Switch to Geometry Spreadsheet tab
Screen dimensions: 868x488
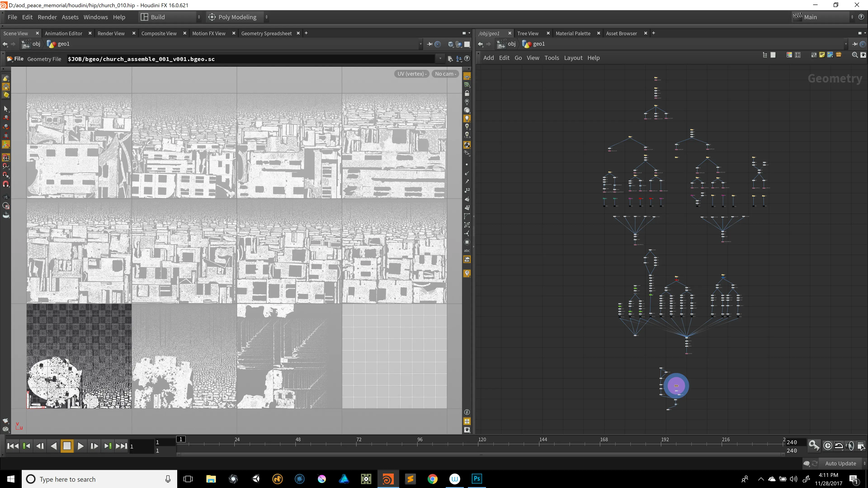click(266, 33)
